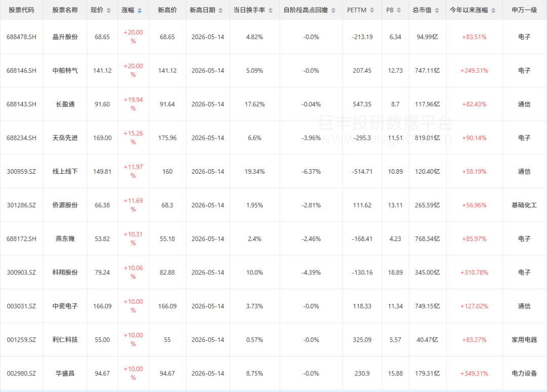The height and width of the screenshot is (392, 547).
Task: Click the 家用电器 industry cell
Action: pos(524,340)
